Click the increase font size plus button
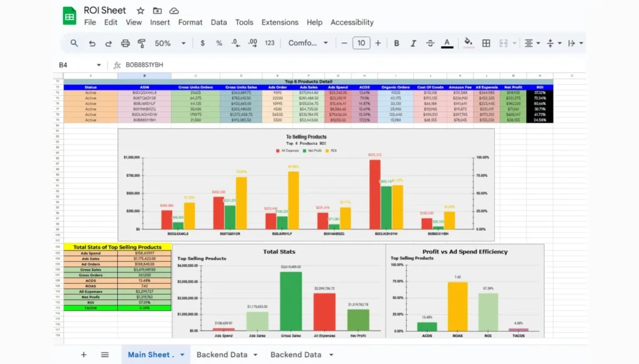Image resolution: width=639 pixels, height=364 pixels. [x=378, y=44]
